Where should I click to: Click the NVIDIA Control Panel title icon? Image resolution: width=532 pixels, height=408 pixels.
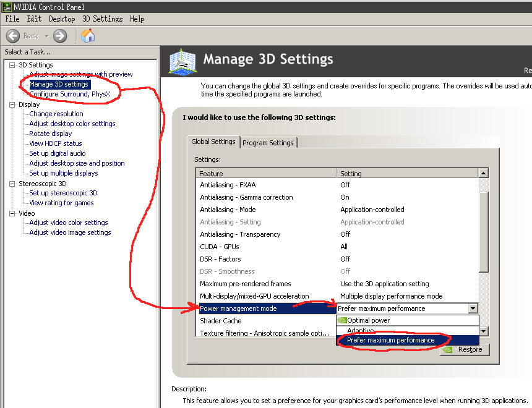tap(7, 7)
